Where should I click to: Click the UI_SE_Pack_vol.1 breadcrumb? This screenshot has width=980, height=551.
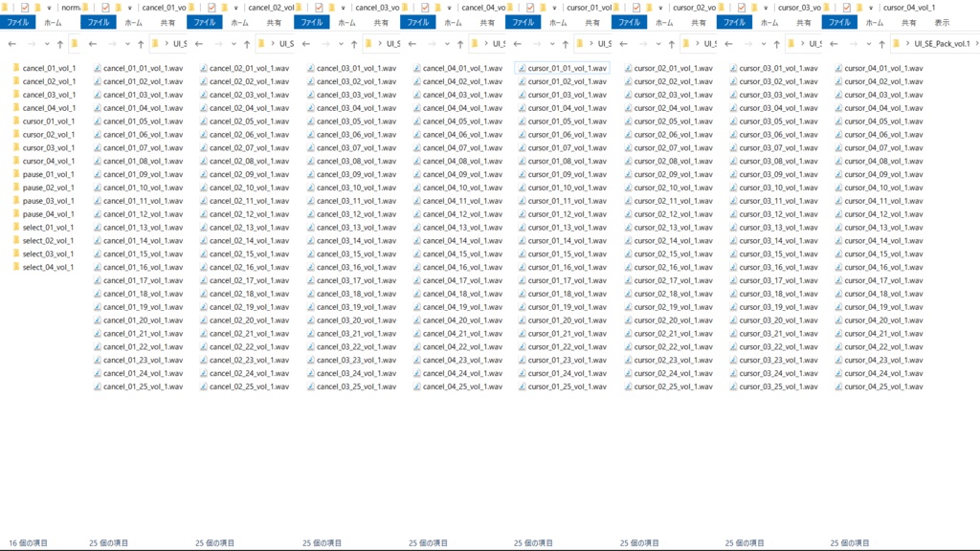tap(943, 44)
